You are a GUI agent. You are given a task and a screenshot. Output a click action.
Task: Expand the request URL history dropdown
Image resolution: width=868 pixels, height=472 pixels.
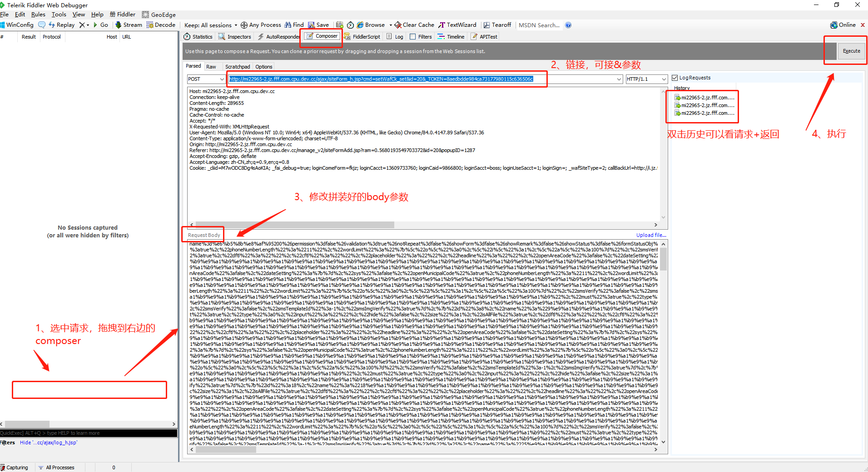point(619,79)
